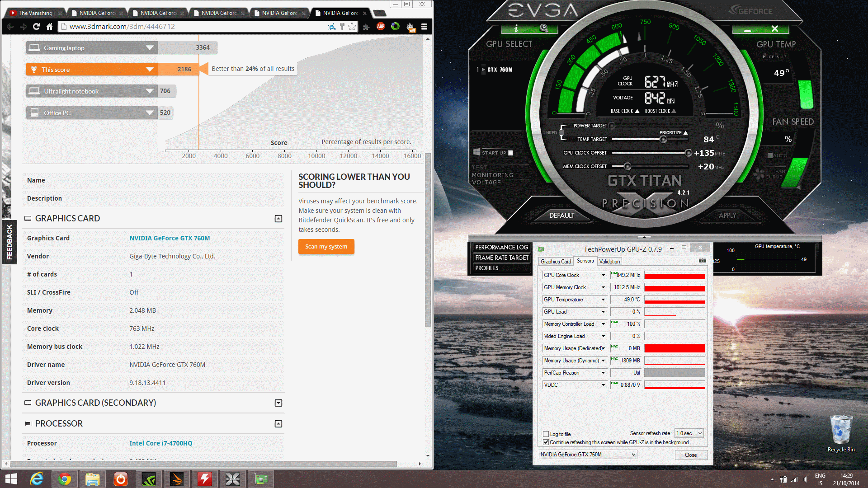Expand the Graphics Card (Secondary) section
This screenshot has width=868, height=488.
point(278,403)
